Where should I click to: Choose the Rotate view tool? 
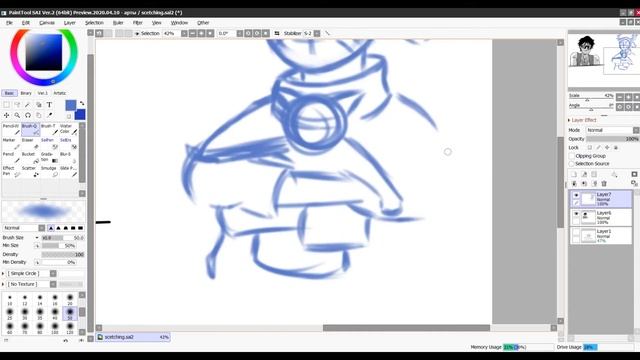[x=28, y=116]
